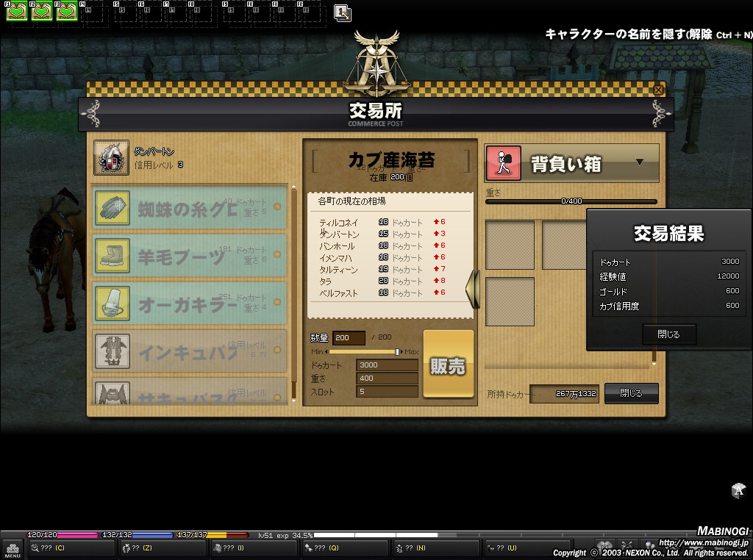The image size is (753, 560).
Task: Click the up arrow of item list scrollbar
Action: tap(294, 187)
